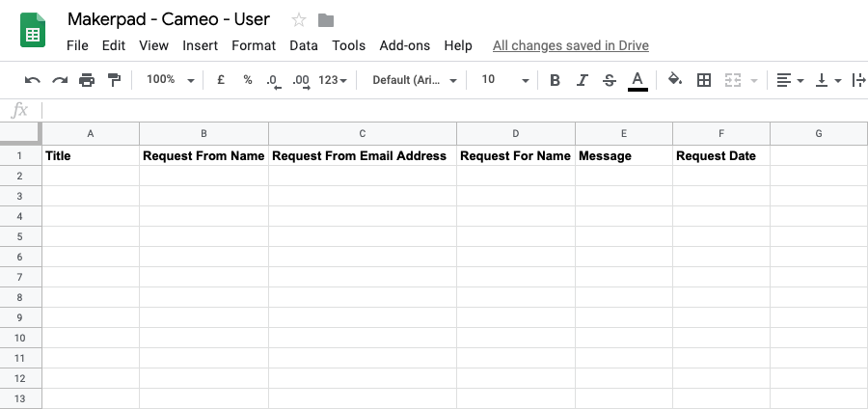Open the View menu
Screen dimensions: 868x409
tap(153, 45)
